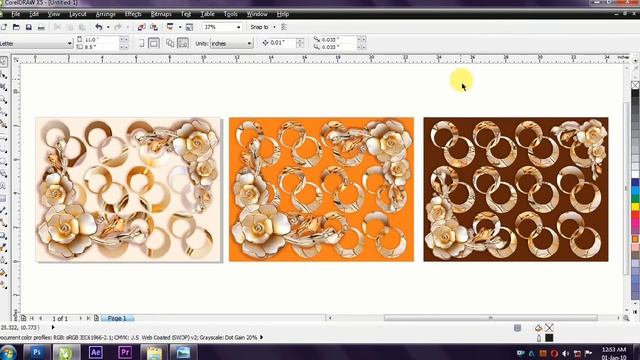Image resolution: width=640 pixels, height=360 pixels.
Task: Click the page width field showing 11.0
Action: pyautogui.click(x=102, y=40)
